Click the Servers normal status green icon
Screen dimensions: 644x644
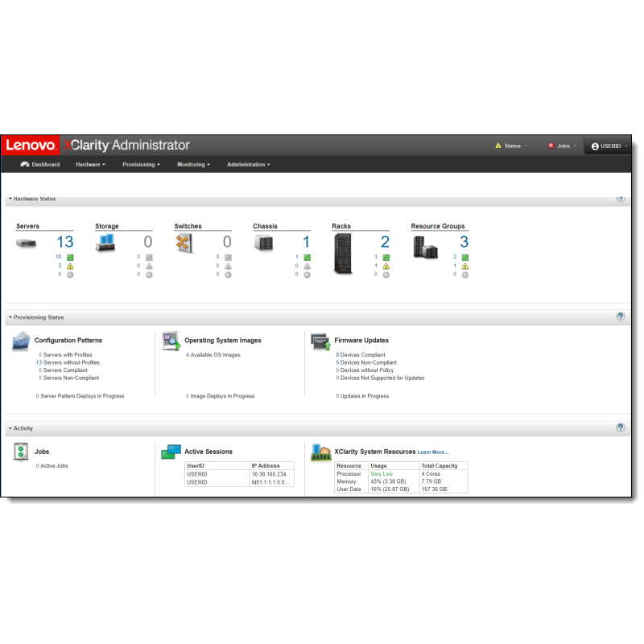[x=70, y=258]
